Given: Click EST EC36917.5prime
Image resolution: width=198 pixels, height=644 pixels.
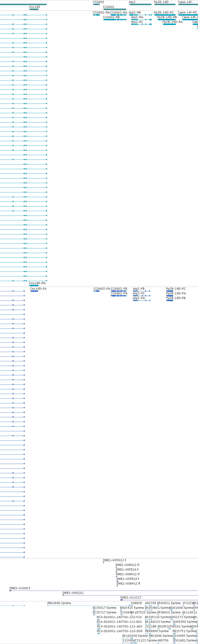Looking at the screenshot, I should pyautogui.click(x=104, y=608).
